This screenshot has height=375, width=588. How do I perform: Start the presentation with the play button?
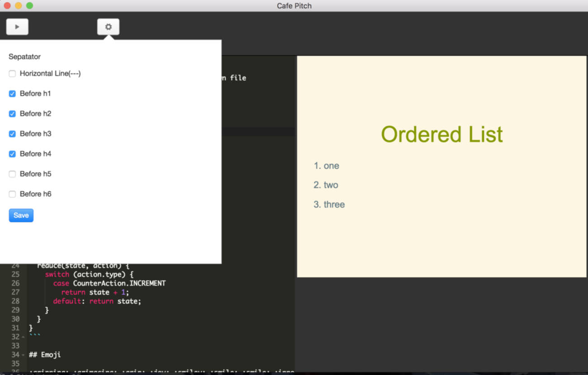(x=17, y=27)
